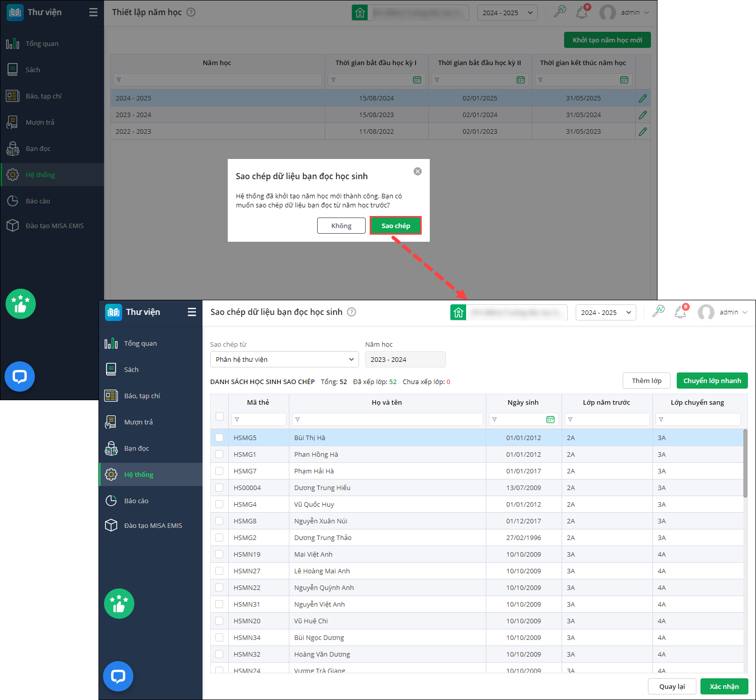Viewport: 756px width, 700px height.
Task: Edit the 2023 - 2024 school year row
Action: click(x=643, y=115)
